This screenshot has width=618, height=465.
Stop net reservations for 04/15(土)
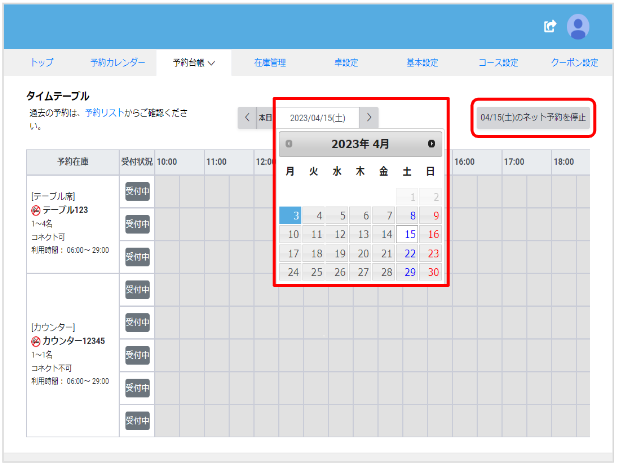[533, 117]
